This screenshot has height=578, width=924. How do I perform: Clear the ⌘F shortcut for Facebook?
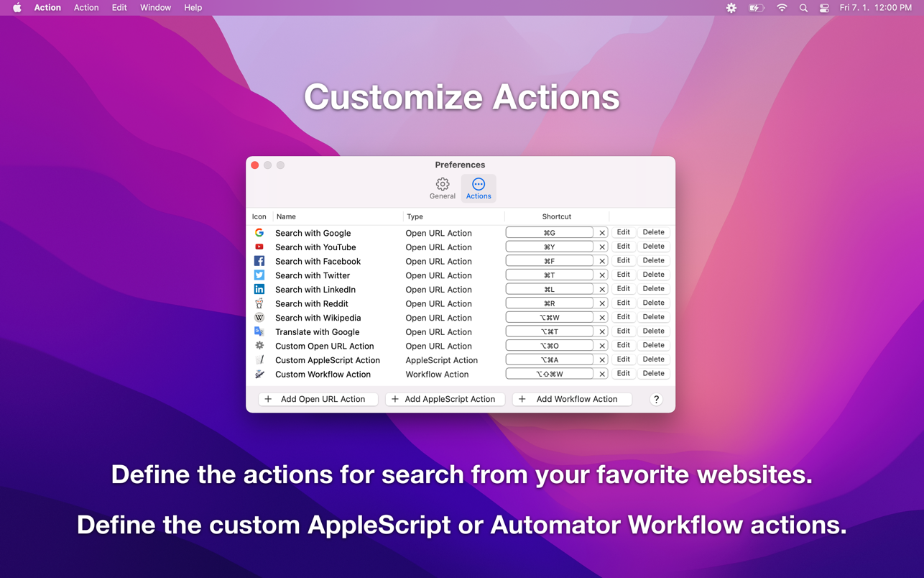602,261
